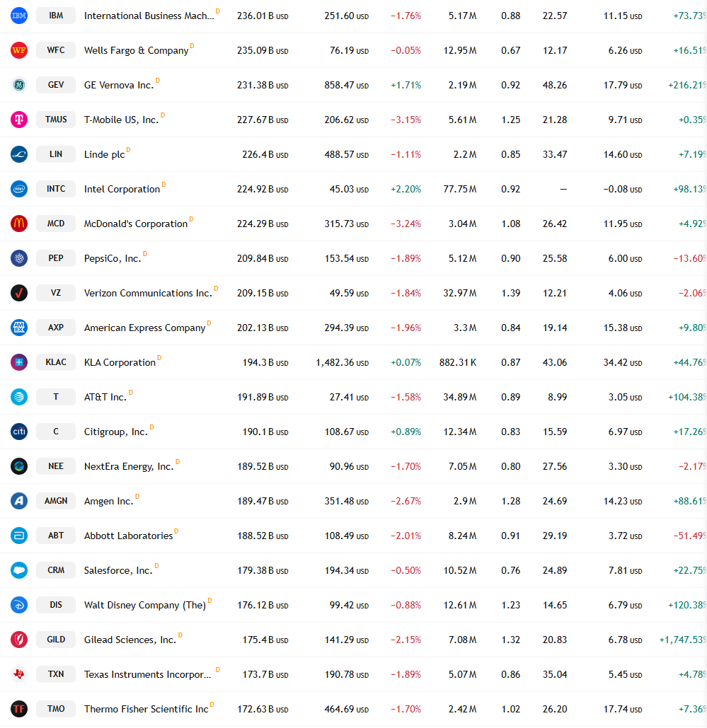This screenshot has height=728, width=707.
Task: Open the AXP ticker symbol
Action: tap(56, 328)
